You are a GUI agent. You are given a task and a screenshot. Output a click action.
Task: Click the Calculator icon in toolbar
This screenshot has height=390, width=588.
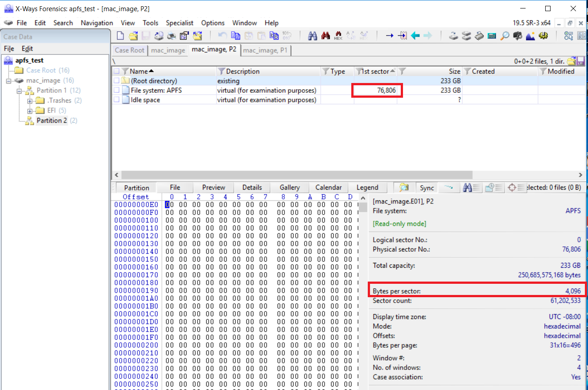[x=492, y=36]
